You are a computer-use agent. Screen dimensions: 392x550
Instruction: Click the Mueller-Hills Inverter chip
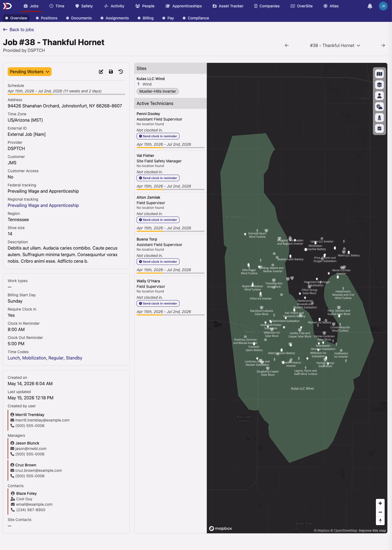coord(158,91)
